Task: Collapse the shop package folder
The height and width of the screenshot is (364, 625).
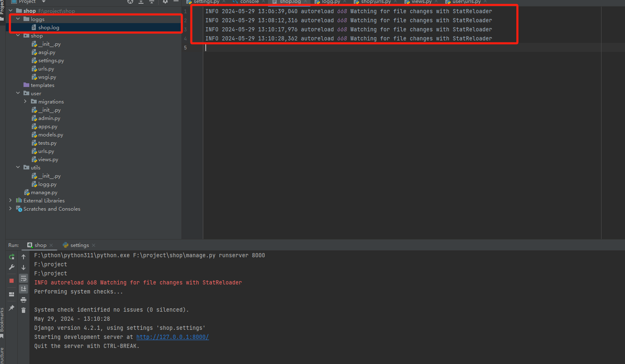Action: (x=18, y=35)
